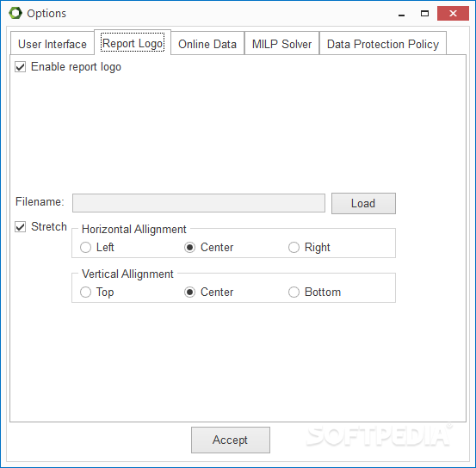Image resolution: width=476 pixels, height=468 pixels.
Task: Maximize the Options window
Action: pyautogui.click(x=424, y=14)
